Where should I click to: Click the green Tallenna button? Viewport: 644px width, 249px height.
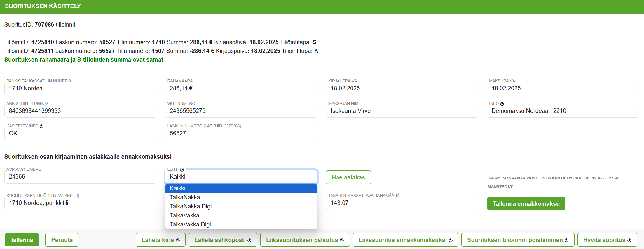[x=22, y=240]
